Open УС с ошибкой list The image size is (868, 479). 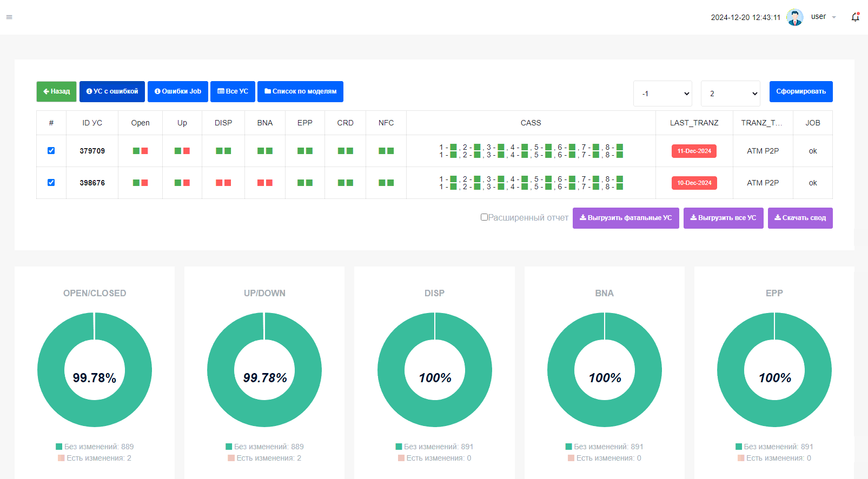coord(112,91)
